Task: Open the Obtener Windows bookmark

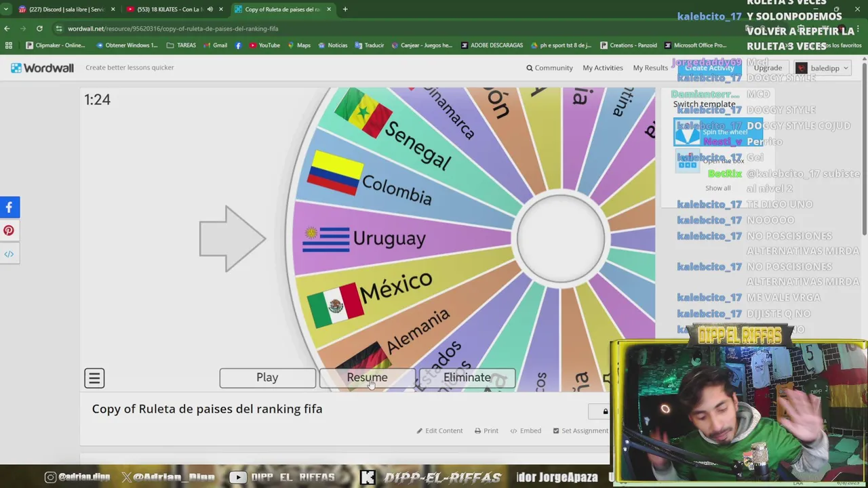Action: click(127, 45)
